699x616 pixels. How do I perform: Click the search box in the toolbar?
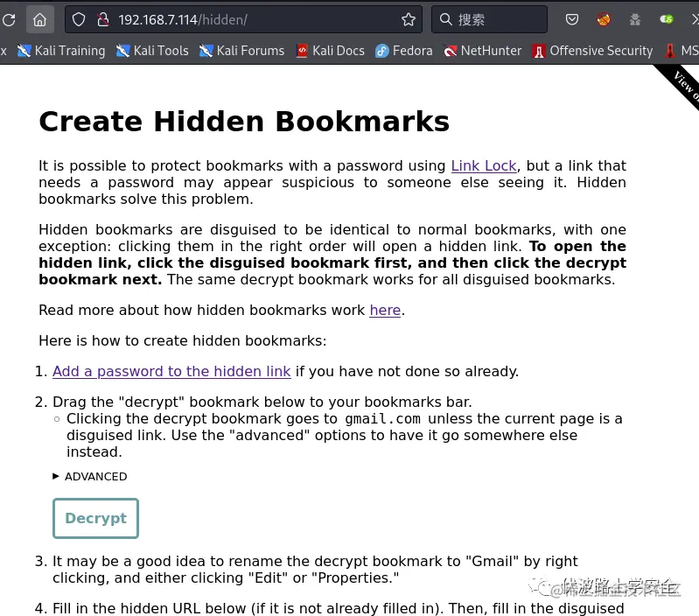[489, 19]
